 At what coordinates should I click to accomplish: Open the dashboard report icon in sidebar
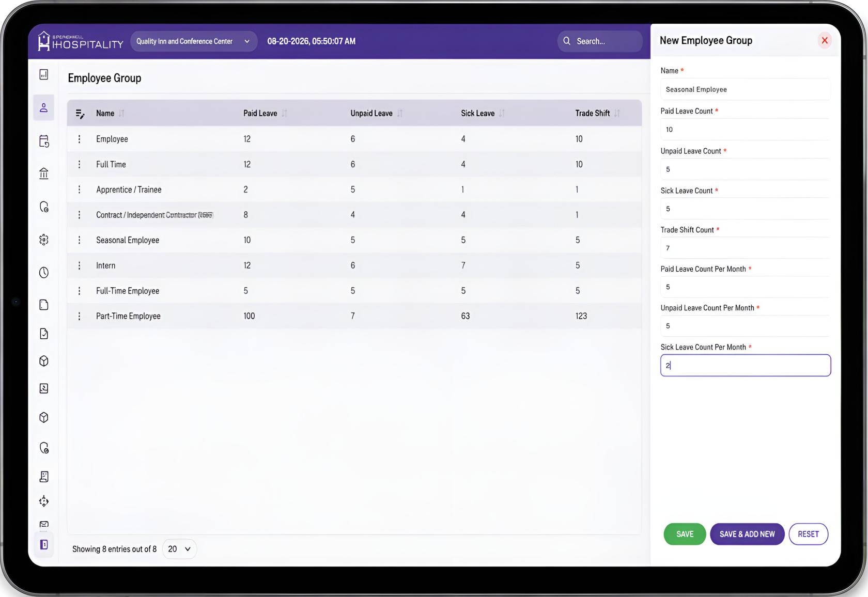44,75
